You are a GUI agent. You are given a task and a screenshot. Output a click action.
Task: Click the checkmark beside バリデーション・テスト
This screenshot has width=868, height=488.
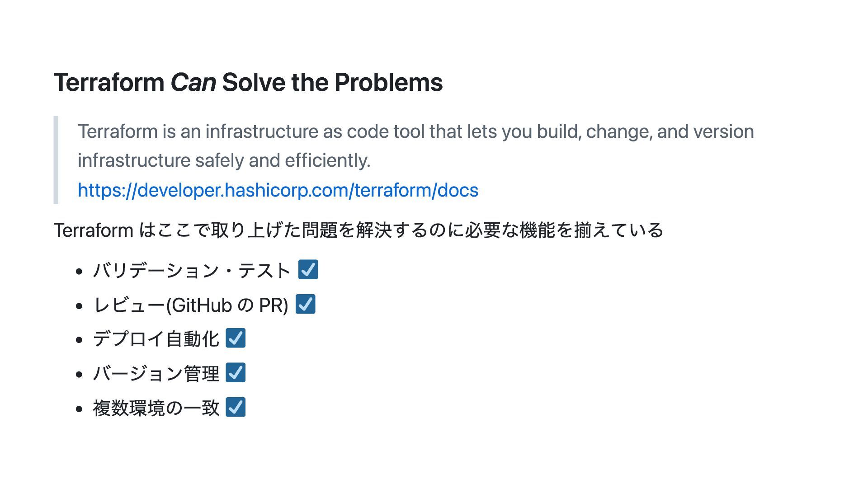308,270
